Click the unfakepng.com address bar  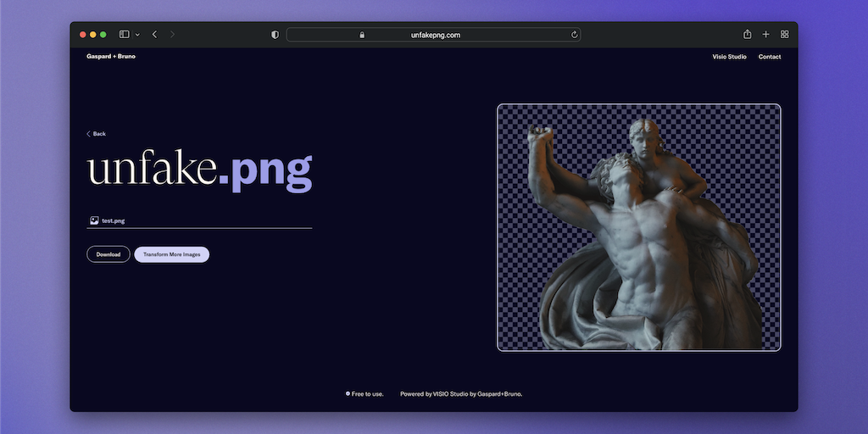pos(434,35)
